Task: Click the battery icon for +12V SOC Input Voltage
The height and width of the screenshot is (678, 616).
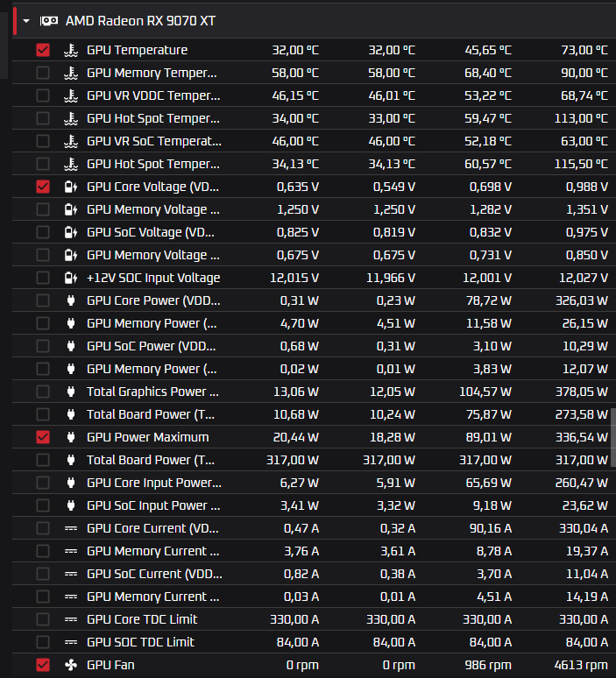Action: point(71,278)
